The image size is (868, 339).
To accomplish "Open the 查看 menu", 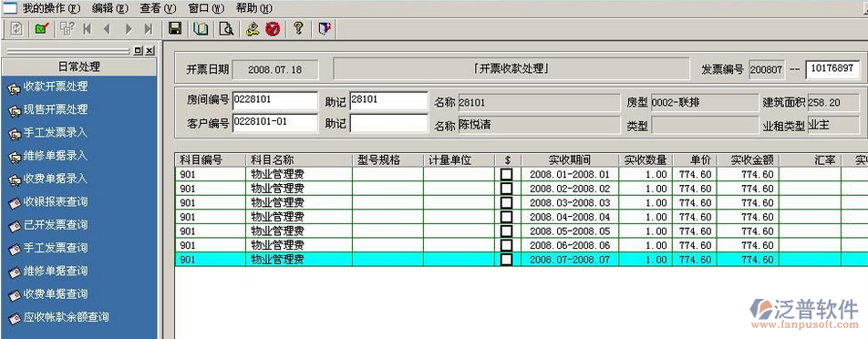I will click(158, 8).
